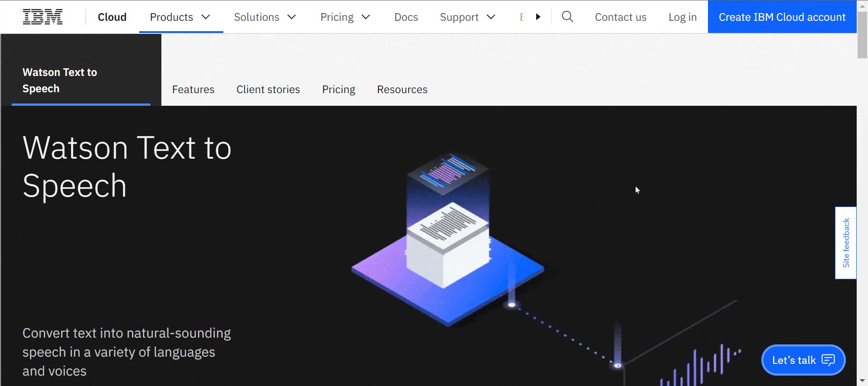This screenshot has height=386, width=868.
Task: Open the Site feedback side tab
Action: click(x=846, y=243)
